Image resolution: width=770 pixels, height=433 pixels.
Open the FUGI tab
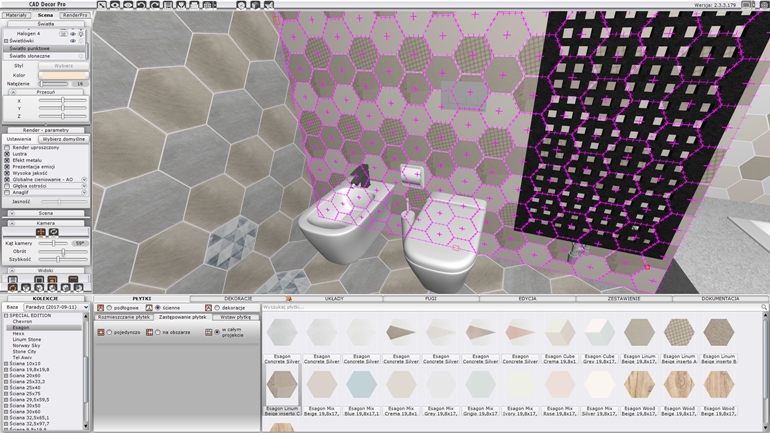(x=431, y=298)
